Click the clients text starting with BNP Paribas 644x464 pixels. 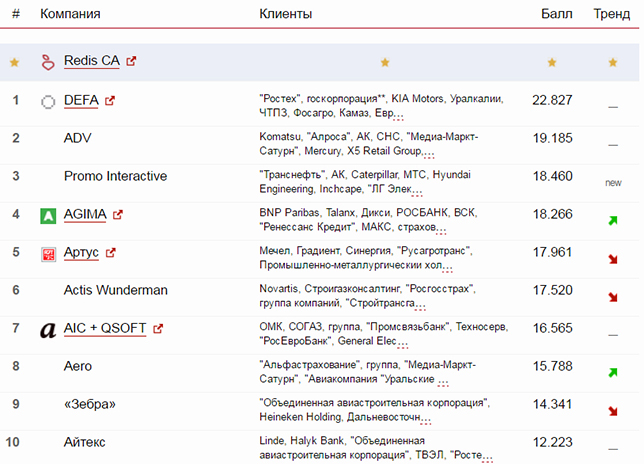(368, 220)
